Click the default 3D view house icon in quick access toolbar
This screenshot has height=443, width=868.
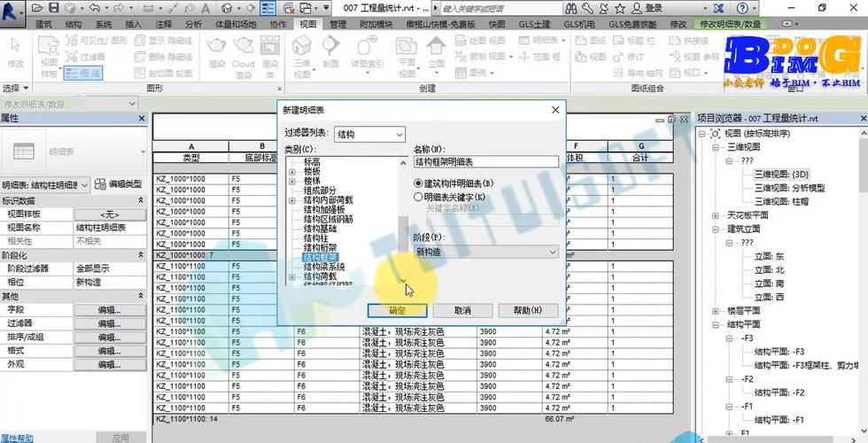tap(227, 8)
